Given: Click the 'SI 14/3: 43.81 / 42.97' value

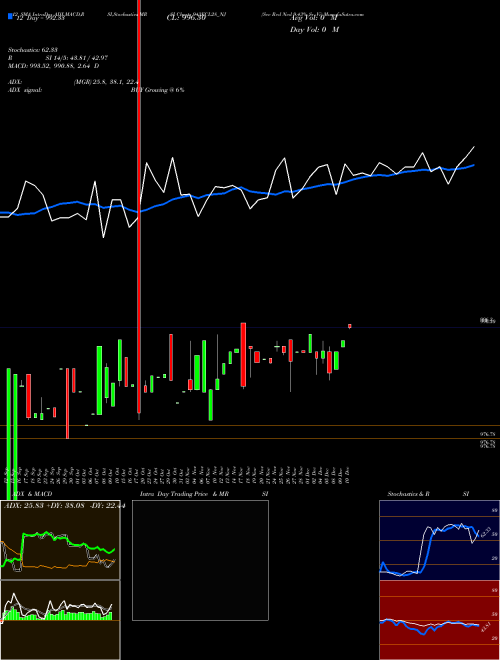Looking at the screenshot, I should (x=77, y=58).
